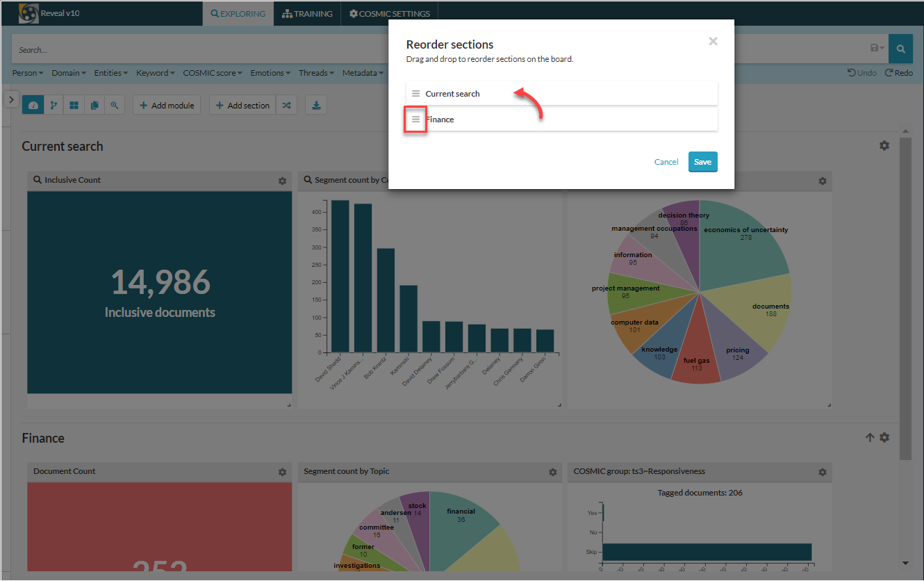The image size is (924, 581).
Task: Click the drag handle beside Current search
Action: coord(415,94)
